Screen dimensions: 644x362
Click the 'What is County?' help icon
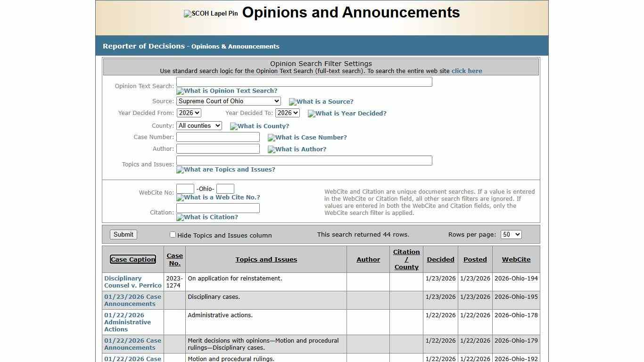pos(259,126)
